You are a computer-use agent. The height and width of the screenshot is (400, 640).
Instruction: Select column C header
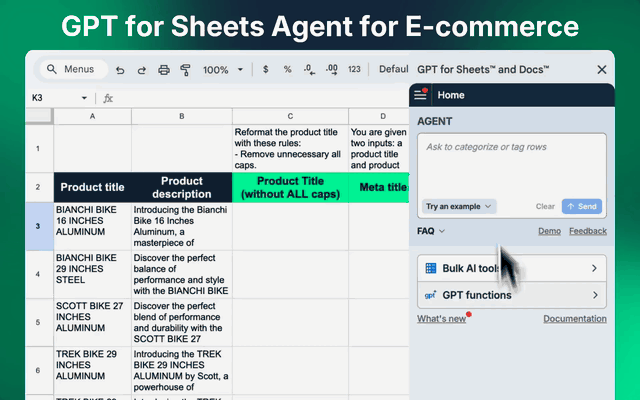click(x=290, y=116)
